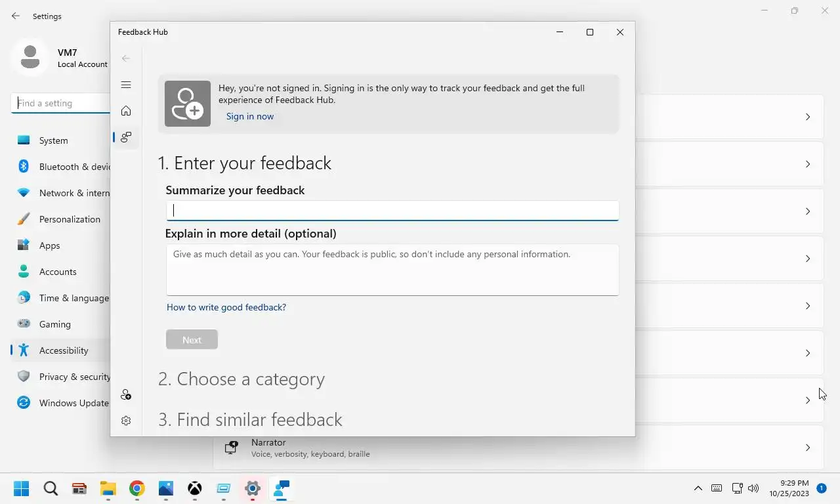Expand step 3 Find similar feedback
The image size is (840, 504).
(x=250, y=419)
